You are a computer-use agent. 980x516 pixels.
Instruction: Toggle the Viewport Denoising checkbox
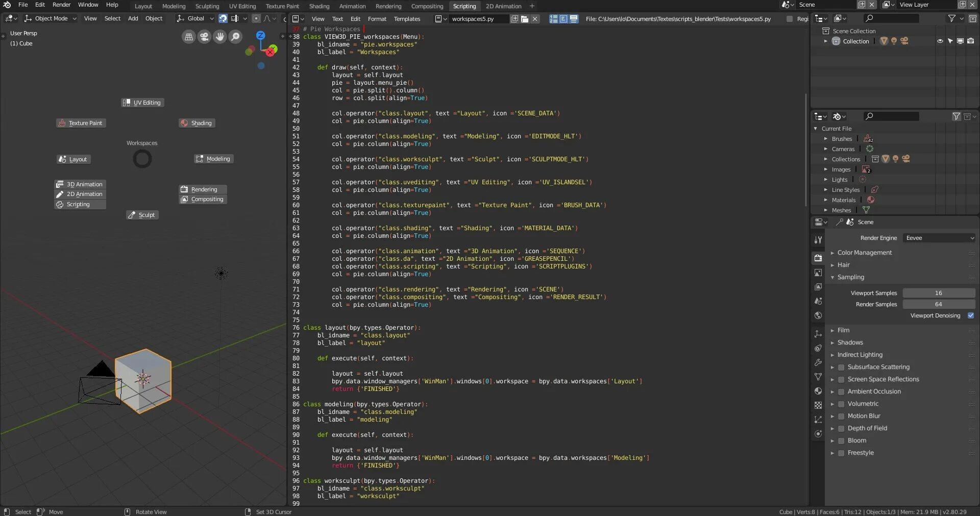pos(971,315)
